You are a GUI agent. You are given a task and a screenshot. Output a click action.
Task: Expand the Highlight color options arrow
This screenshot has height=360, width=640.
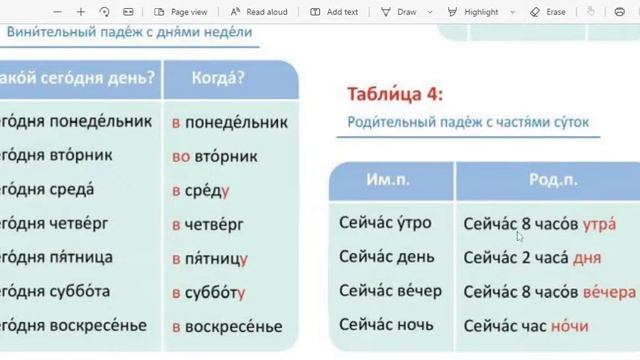coord(513,13)
